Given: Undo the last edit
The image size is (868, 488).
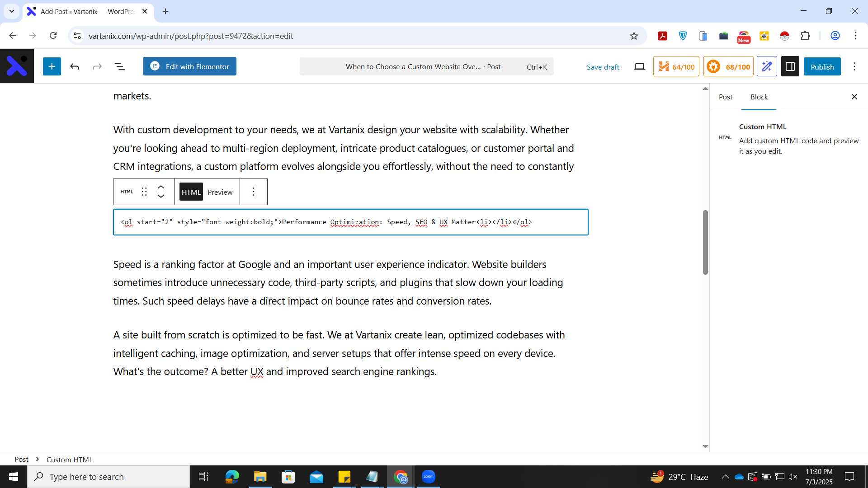Looking at the screenshot, I should [75, 67].
